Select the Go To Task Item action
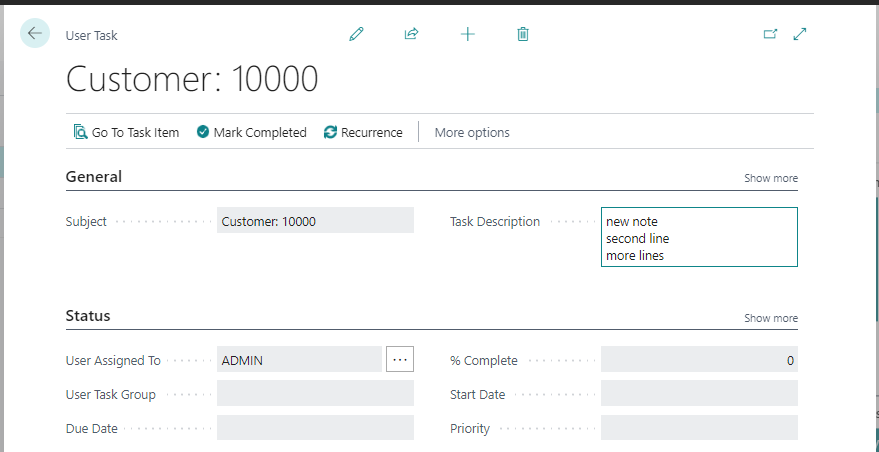The image size is (879, 452). tap(126, 132)
